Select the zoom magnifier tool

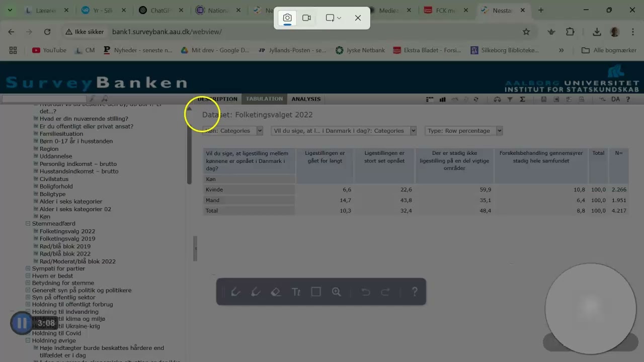[336, 292]
